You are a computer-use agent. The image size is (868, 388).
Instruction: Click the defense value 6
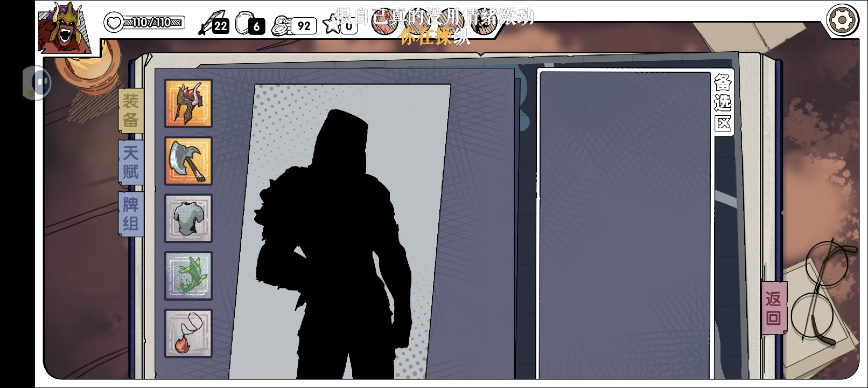(256, 26)
